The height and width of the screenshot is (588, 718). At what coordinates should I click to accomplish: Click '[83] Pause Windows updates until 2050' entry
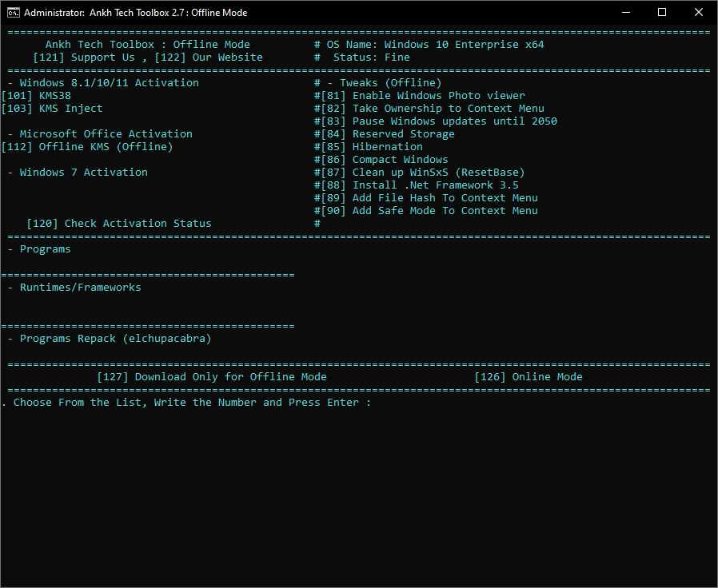(x=439, y=121)
